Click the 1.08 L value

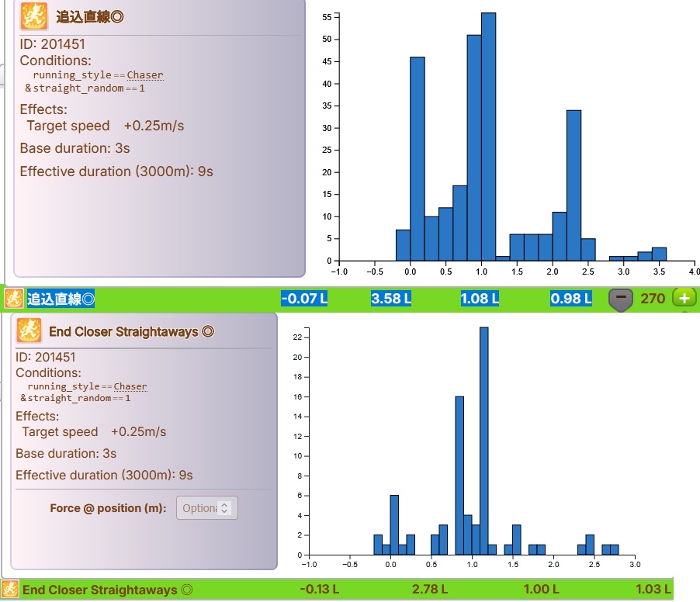pyautogui.click(x=480, y=298)
